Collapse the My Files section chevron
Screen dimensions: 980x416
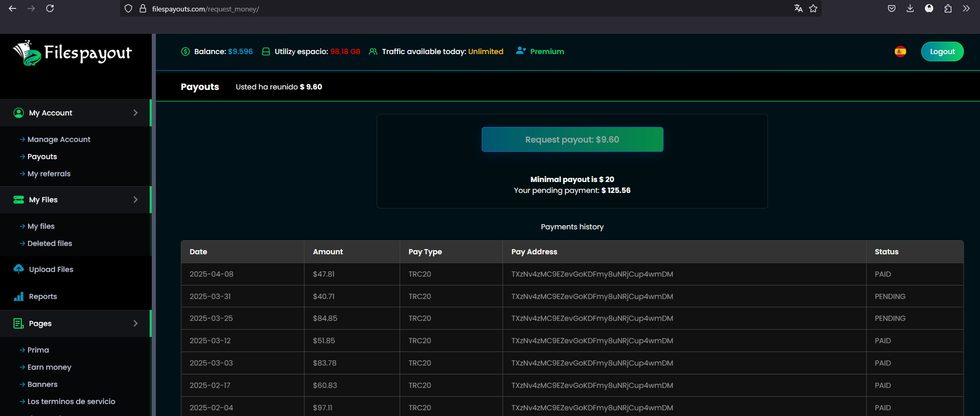pos(136,200)
